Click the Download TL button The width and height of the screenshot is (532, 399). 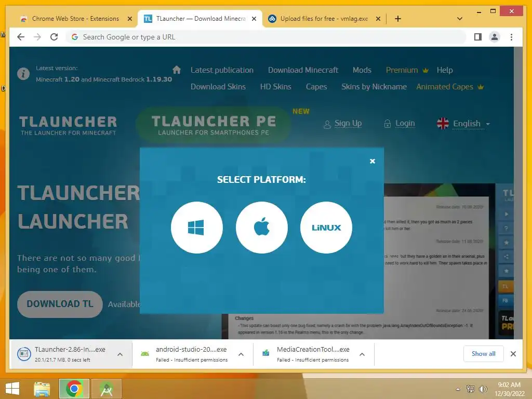click(x=60, y=304)
